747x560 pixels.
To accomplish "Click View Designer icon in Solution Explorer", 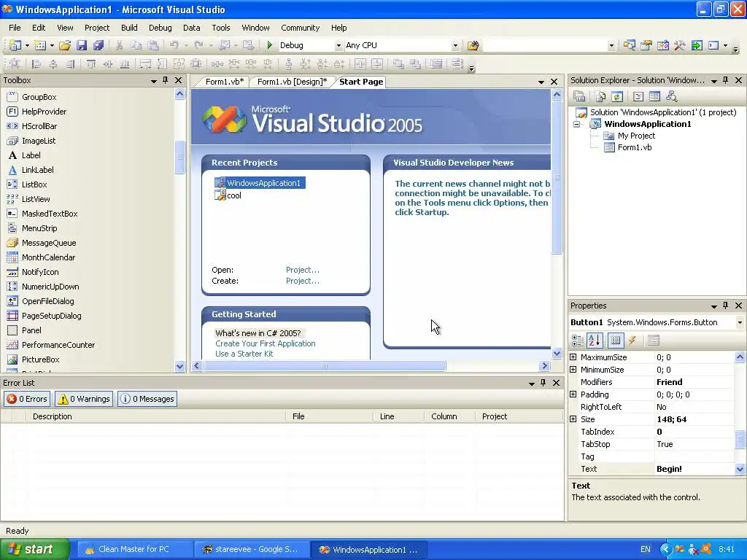I will click(x=654, y=97).
